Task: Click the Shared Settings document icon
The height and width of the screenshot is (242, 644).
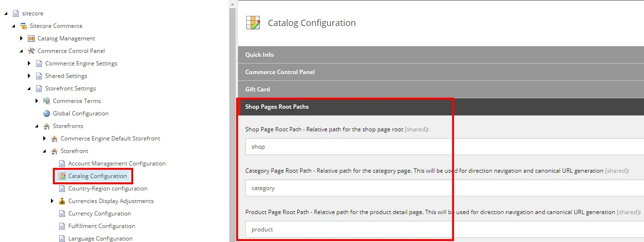Action: (39, 76)
